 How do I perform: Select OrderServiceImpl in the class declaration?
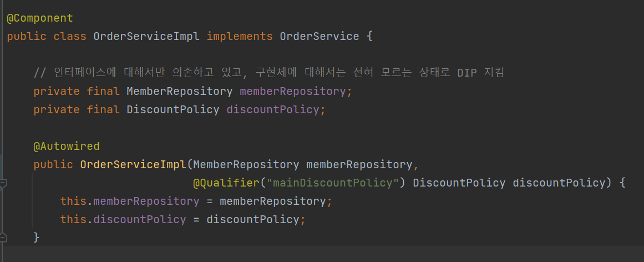(x=146, y=37)
